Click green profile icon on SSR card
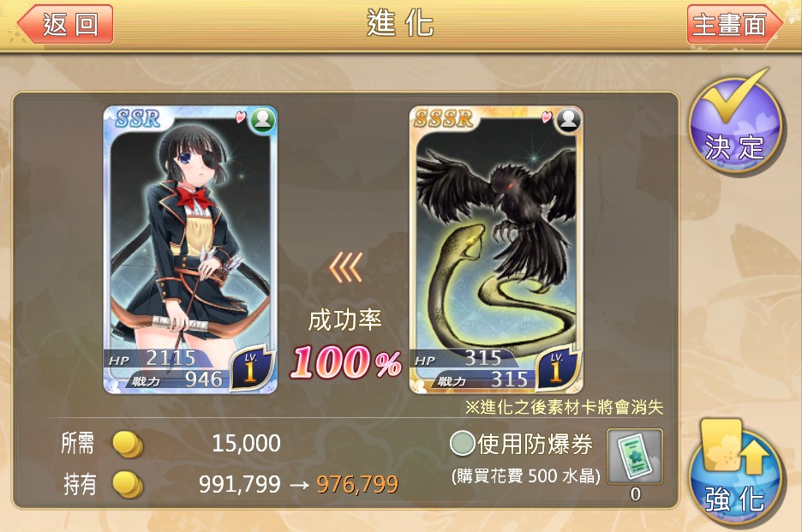The height and width of the screenshot is (532, 802). click(x=262, y=121)
